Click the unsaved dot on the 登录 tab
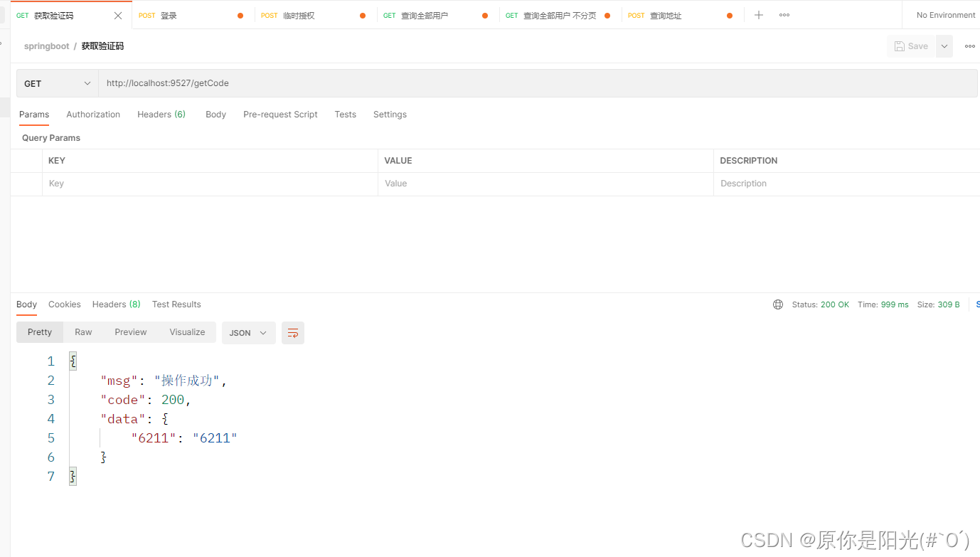The height and width of the screenshot is (557, 980). [240, 16]
